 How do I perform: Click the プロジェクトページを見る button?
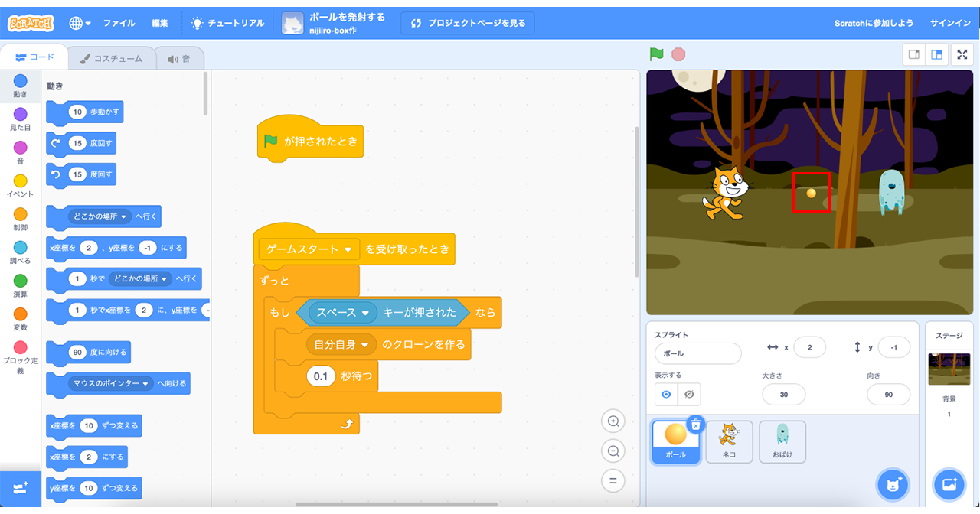tap(468, 23)
